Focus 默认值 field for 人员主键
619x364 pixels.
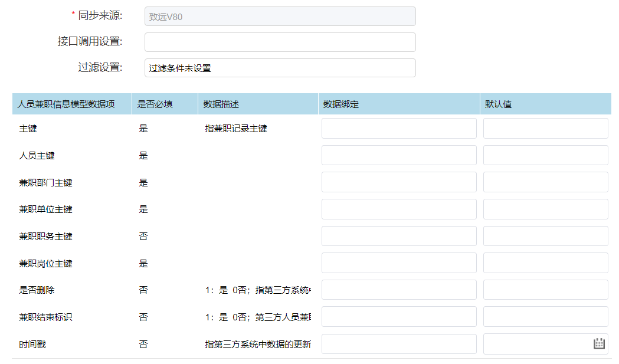(545, 155)
